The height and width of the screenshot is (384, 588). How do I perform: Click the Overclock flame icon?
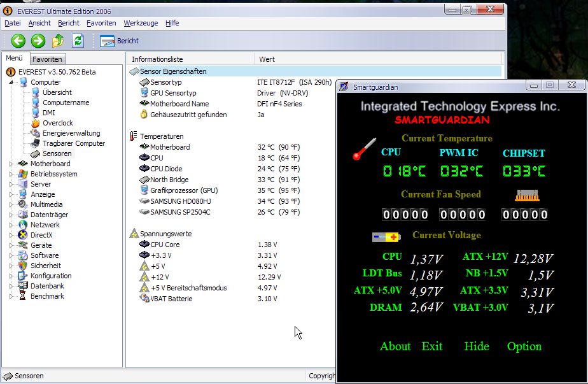pyautogui.click(x=35, y=123)
